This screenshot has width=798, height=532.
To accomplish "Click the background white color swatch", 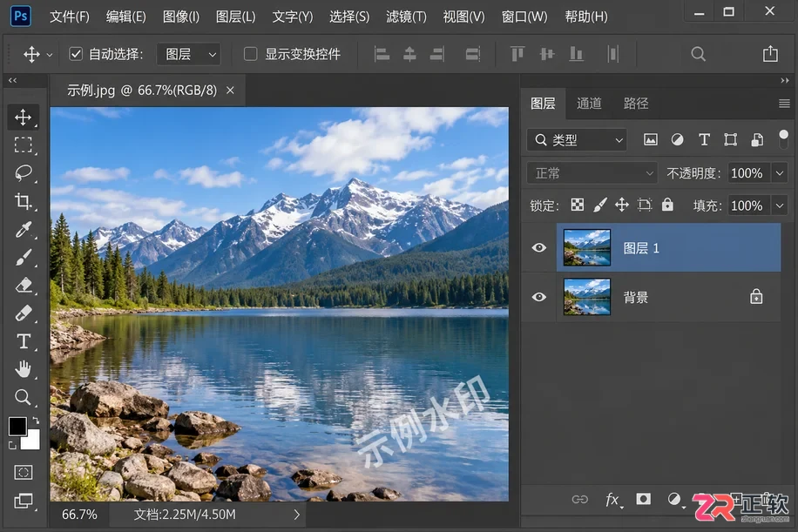I will (x=31, y=441).
